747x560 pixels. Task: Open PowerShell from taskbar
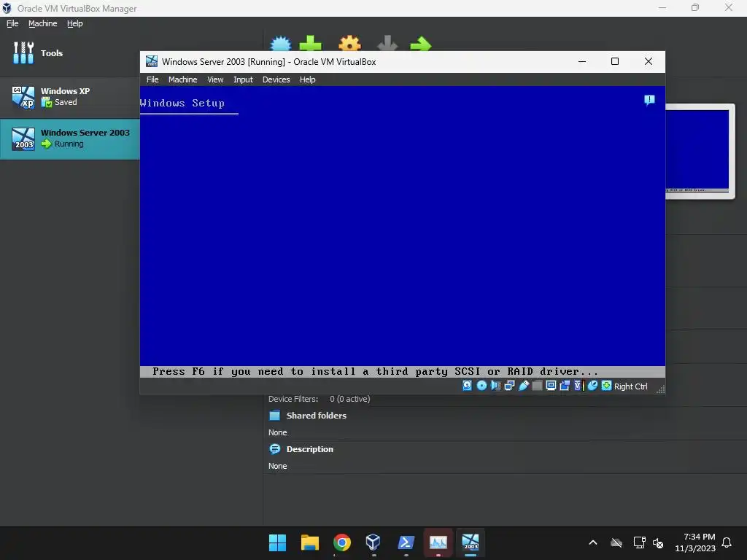point(406,542)
